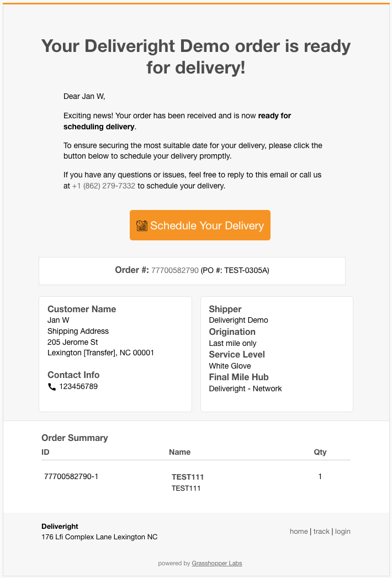
Task: Visit the Grasshopper Labs link
Action: [x=216, y=563]
